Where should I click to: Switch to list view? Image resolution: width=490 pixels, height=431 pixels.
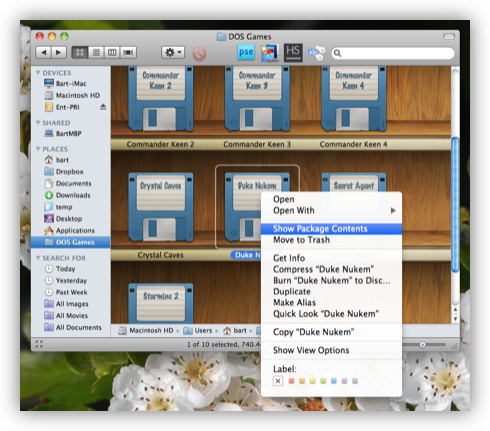96,52
